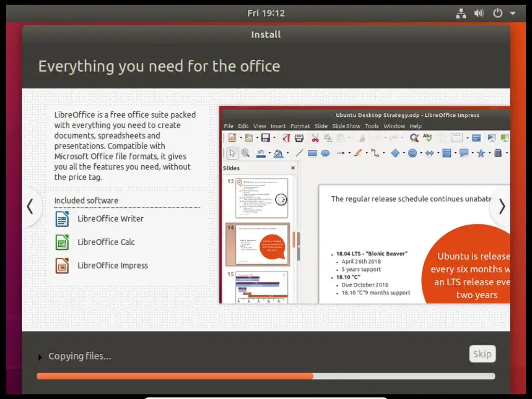Image resolution: width=532 pixels, height=399 pixels.
Task: Click the LibreOffice Calc icon
Action: (x=62, y=242)
